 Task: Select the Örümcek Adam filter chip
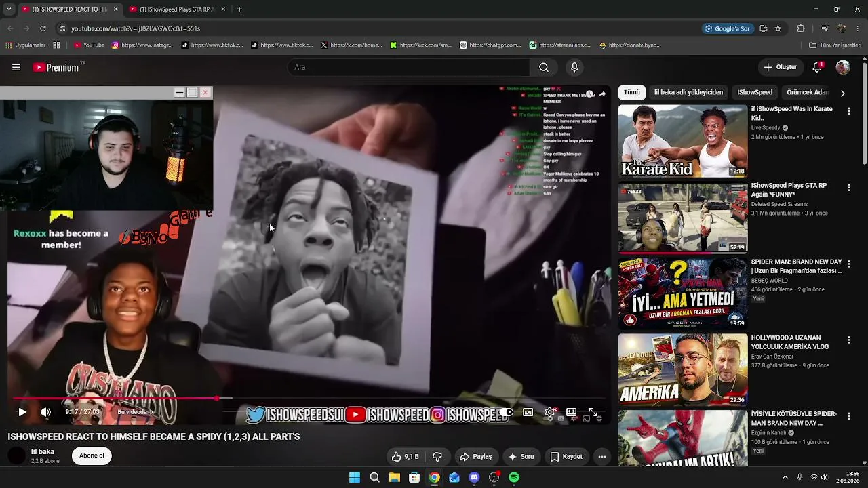coord(808,92)
